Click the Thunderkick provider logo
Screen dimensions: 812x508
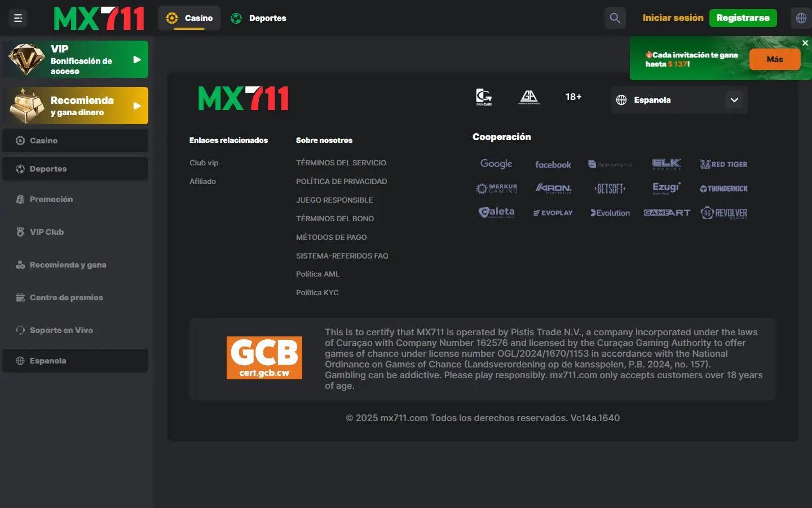pyautogui.click(x=724, y=189)
